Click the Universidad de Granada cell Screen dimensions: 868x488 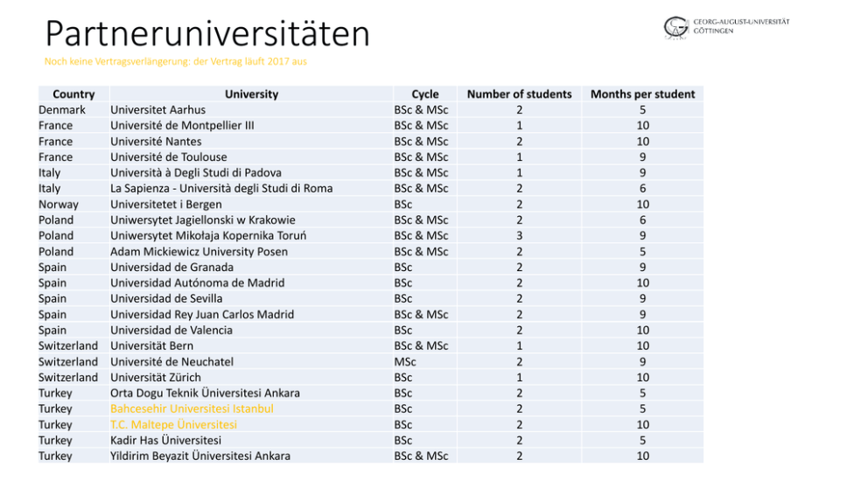tap(172, 268)
